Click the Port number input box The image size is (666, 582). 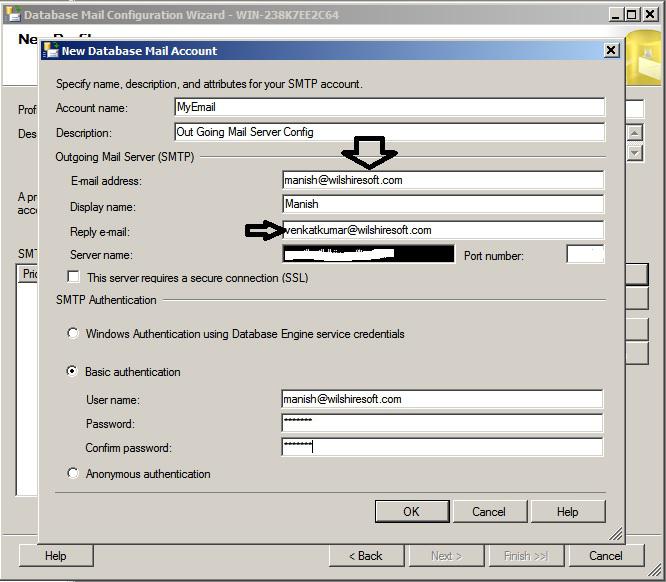[585, 254]
